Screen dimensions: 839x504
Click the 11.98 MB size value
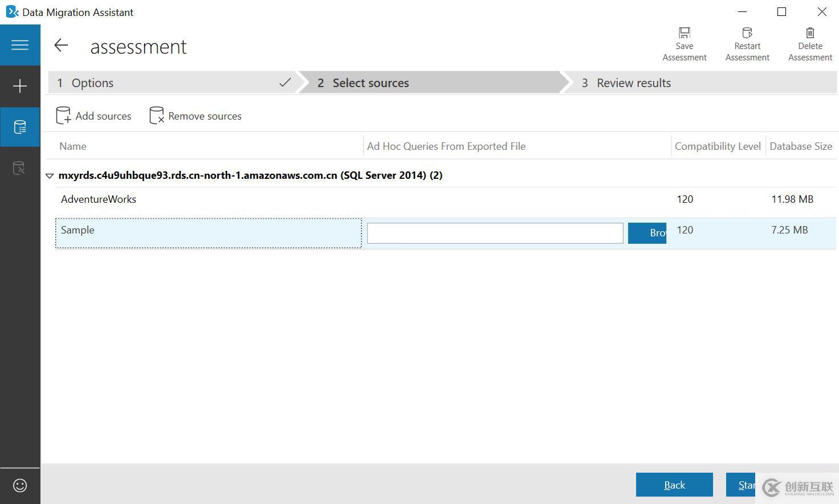coord(792,199)
